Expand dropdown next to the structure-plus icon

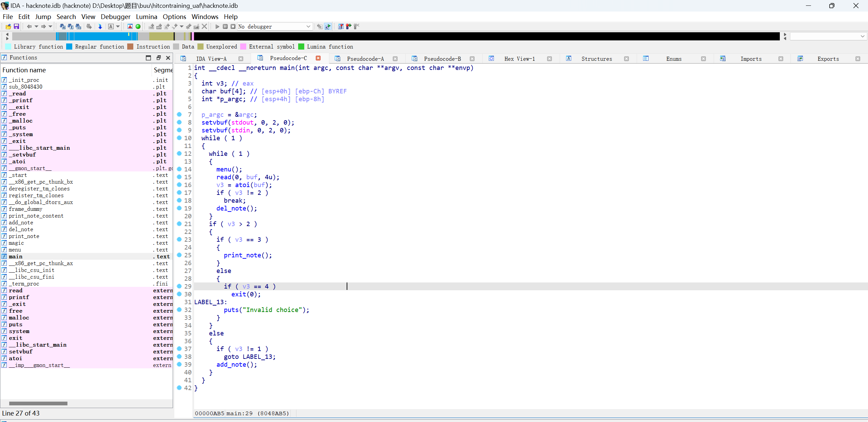click(x=181, y=26)
